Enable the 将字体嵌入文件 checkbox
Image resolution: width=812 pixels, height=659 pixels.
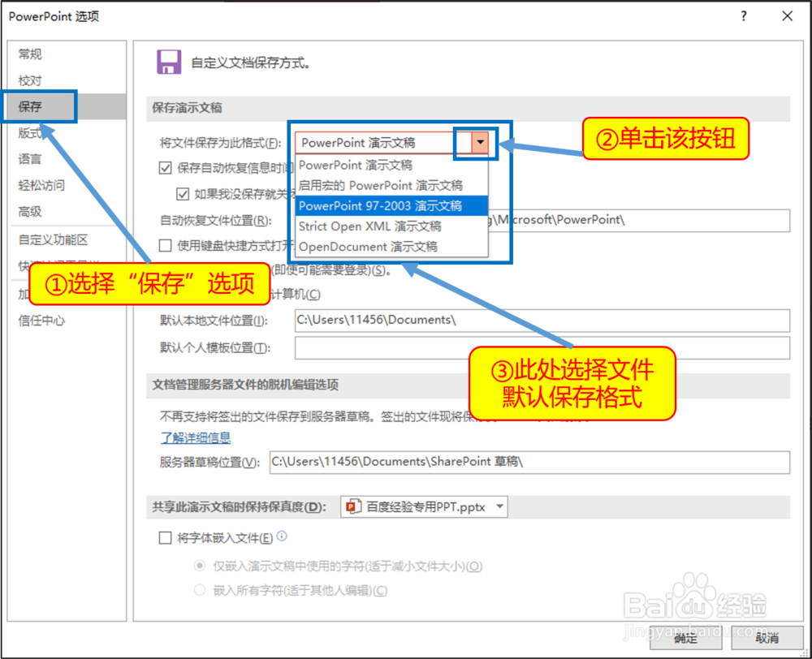pyautogui.click(x=165, y=538)
